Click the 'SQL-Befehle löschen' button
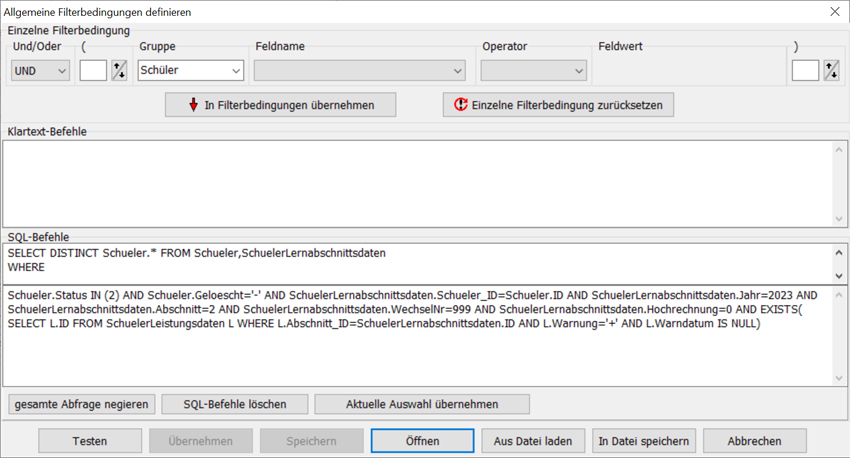 pyautogui.click(x=235, y=404)
